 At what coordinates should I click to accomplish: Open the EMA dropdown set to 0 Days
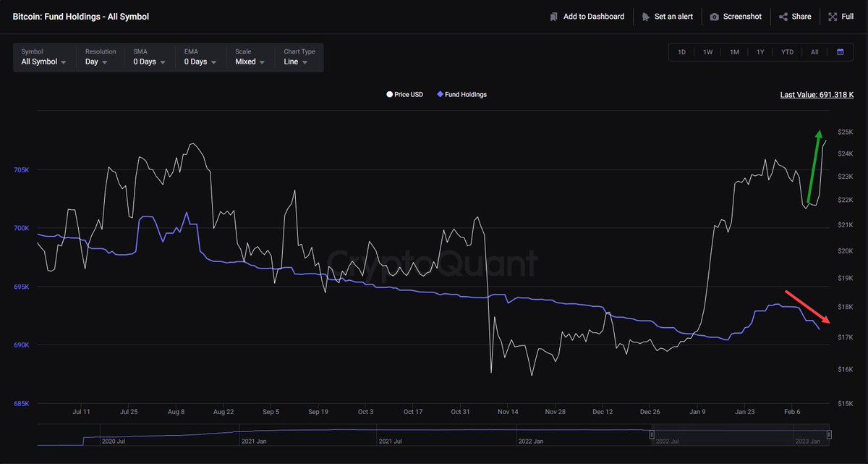tap(200, 57)
